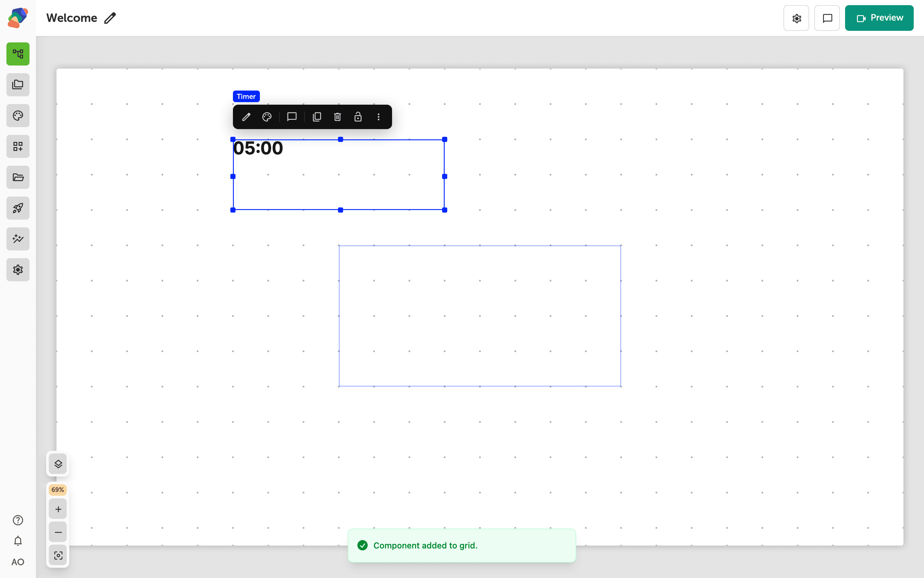The width and height of the screenshot is (924, 578).
Task: Open the layers panel button
Action: point(58,464)
